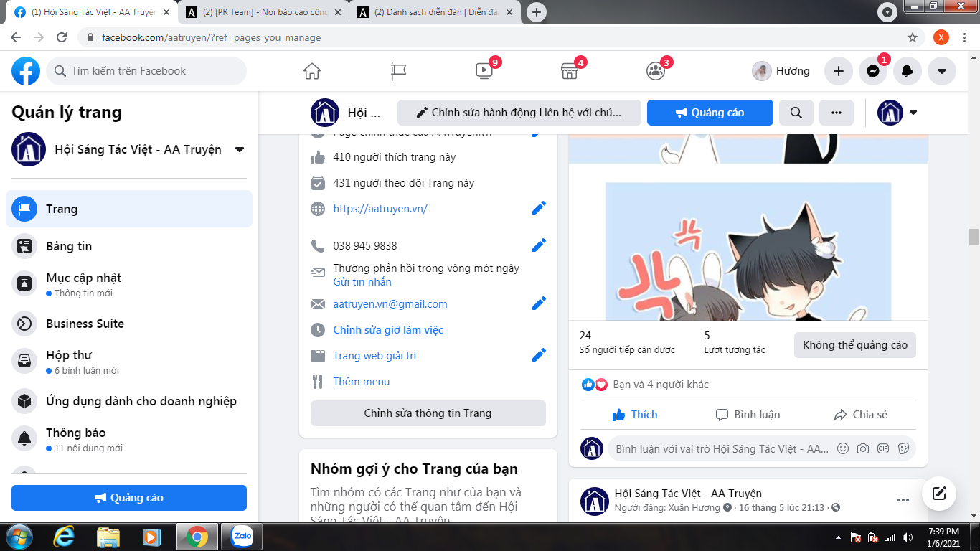The width and height of the screenshot is (980, 551).
Task: Click the page vertical scrollbar thumb
Action: pyautogui.click(x=974, y=237)
